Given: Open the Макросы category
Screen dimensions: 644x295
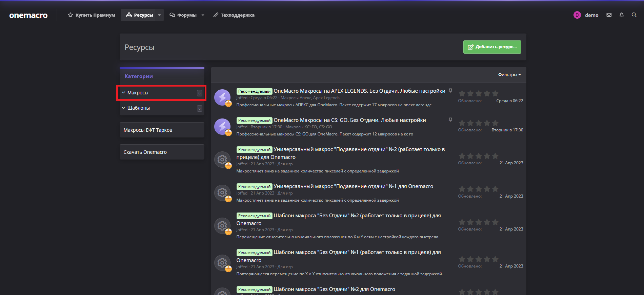Looking at the screenshot, I should 138,93.
